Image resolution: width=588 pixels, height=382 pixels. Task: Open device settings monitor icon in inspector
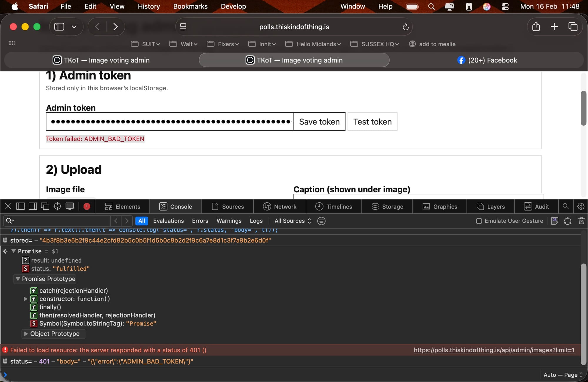pos(70,206)
